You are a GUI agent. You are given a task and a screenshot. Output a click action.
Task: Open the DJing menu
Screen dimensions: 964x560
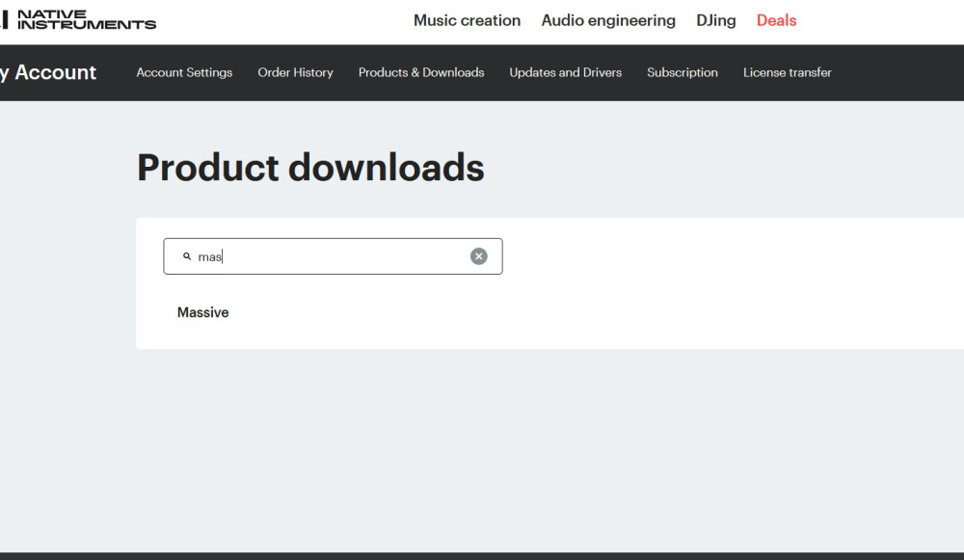point(715,20)
